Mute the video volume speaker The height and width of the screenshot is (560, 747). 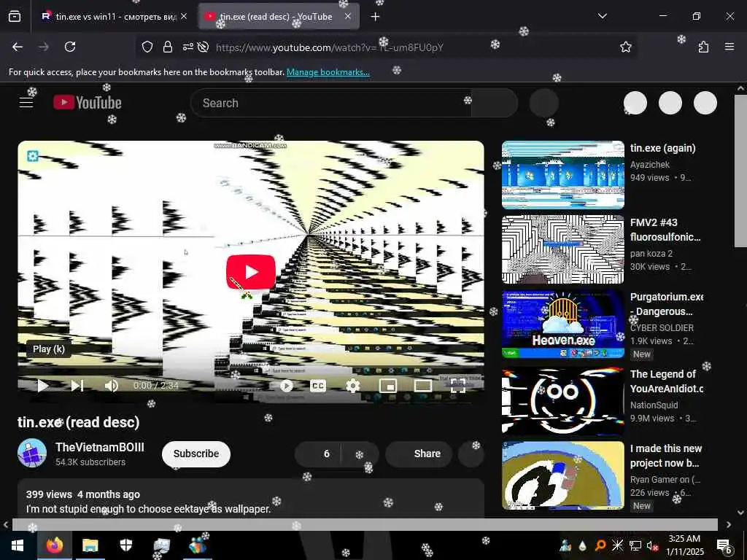click(112, 385)
